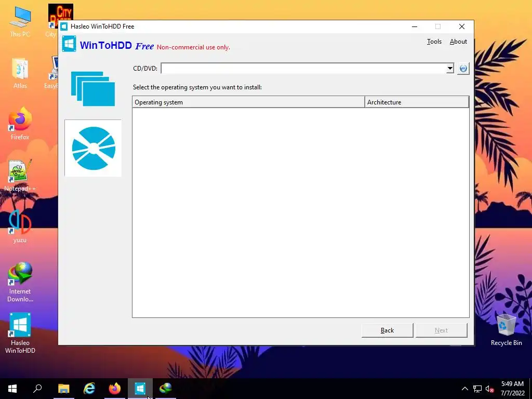Open the CD/DVD drive dropdown arrow
The image size is (532, 399).
coord(450,69)
